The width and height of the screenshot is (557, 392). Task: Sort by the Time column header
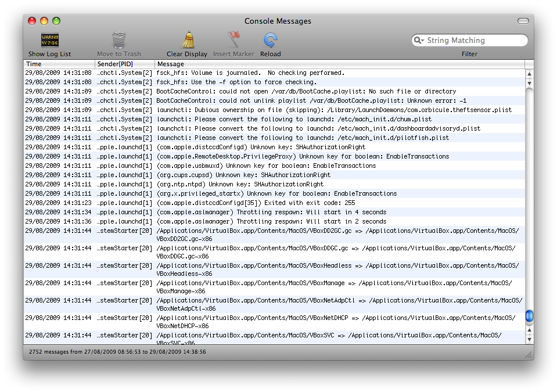click(x=59, y=64)
